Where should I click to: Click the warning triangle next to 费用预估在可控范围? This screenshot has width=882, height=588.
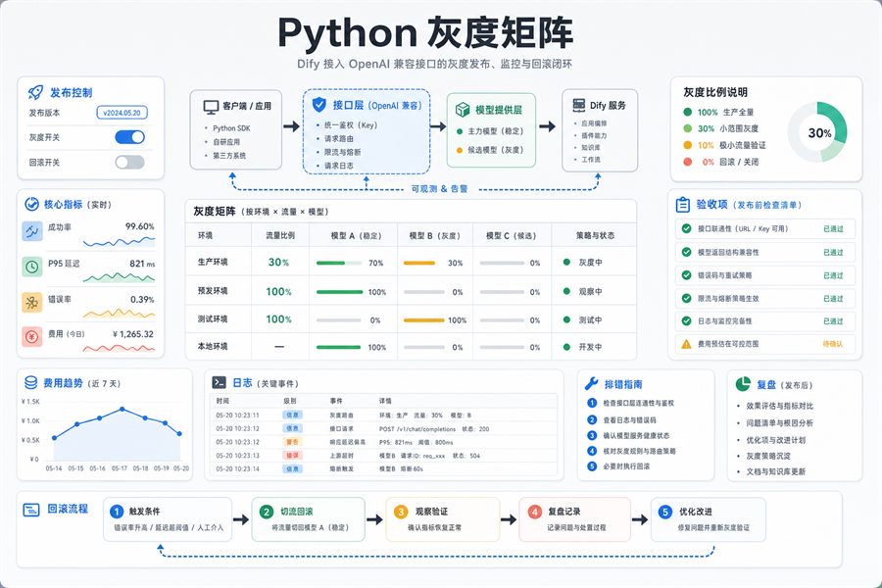(686, 344)
